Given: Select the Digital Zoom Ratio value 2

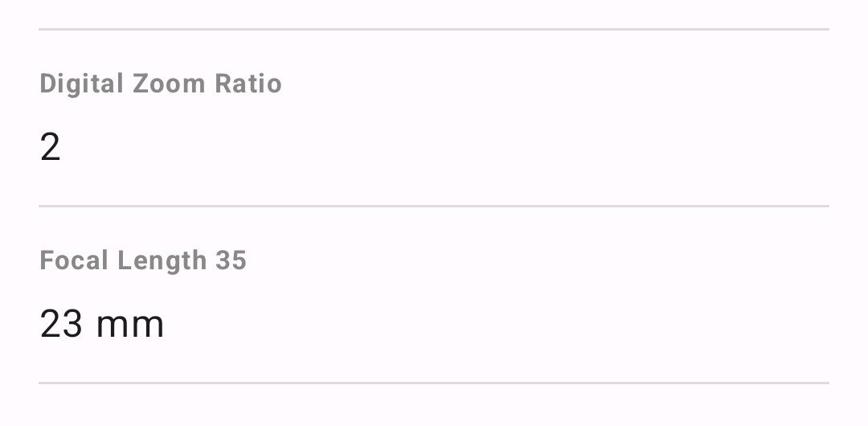Looking at the screenshot, I should (x=50, y=148).
